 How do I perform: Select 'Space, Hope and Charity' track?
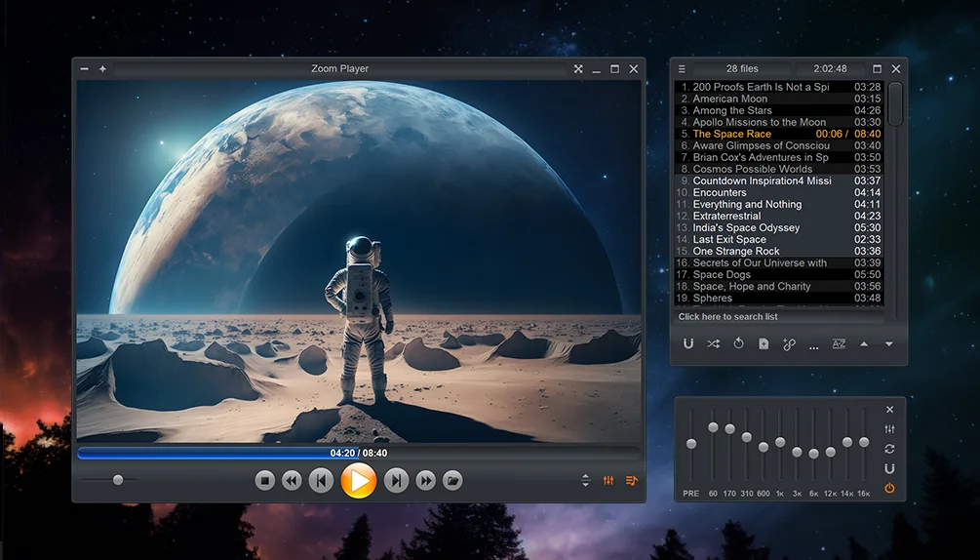click(x=779, y=286)
